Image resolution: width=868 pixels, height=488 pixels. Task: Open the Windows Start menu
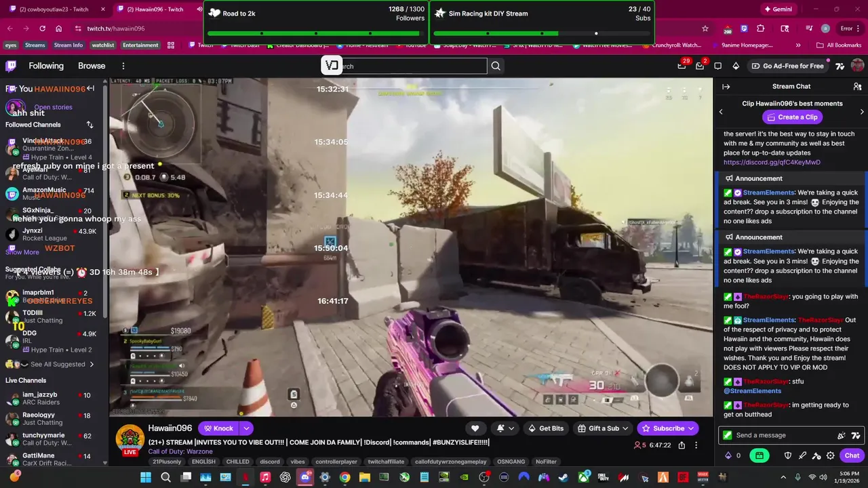pyautogui.click(x=146, y=477)
